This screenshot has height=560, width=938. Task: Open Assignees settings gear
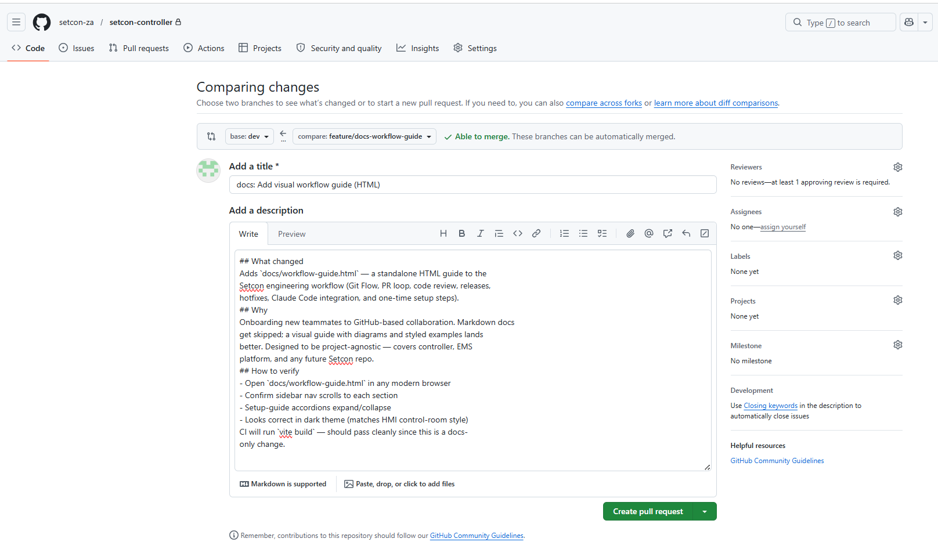coord(898,212)
